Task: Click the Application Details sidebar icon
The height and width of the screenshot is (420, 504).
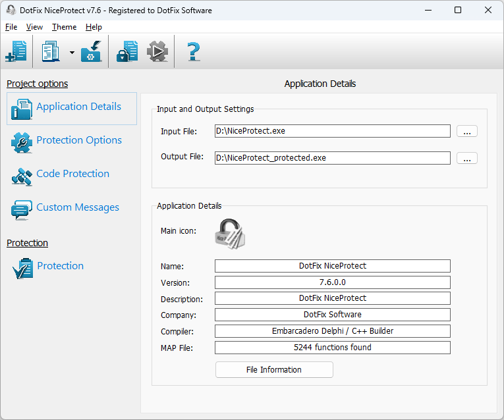Action: [x=22, y=109]
